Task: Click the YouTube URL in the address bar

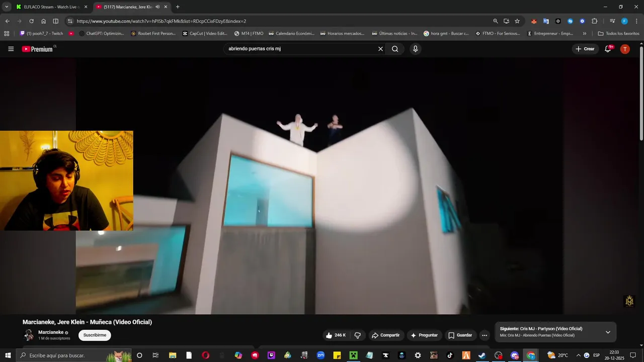Action: click(162, 21)
